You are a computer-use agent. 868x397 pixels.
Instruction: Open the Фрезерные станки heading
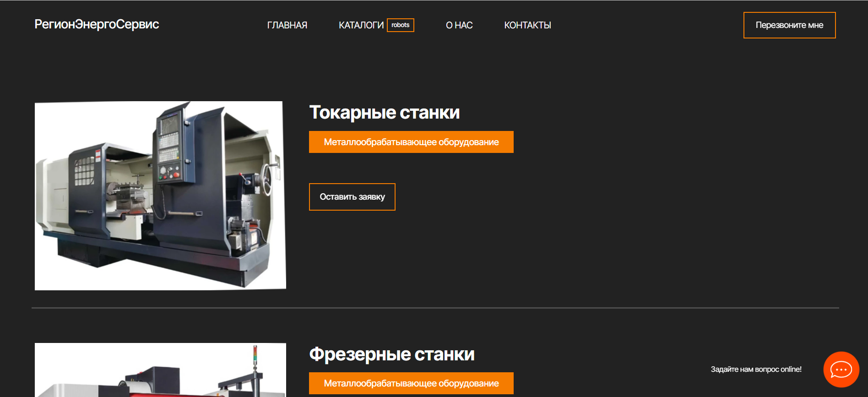click(391, 354)
